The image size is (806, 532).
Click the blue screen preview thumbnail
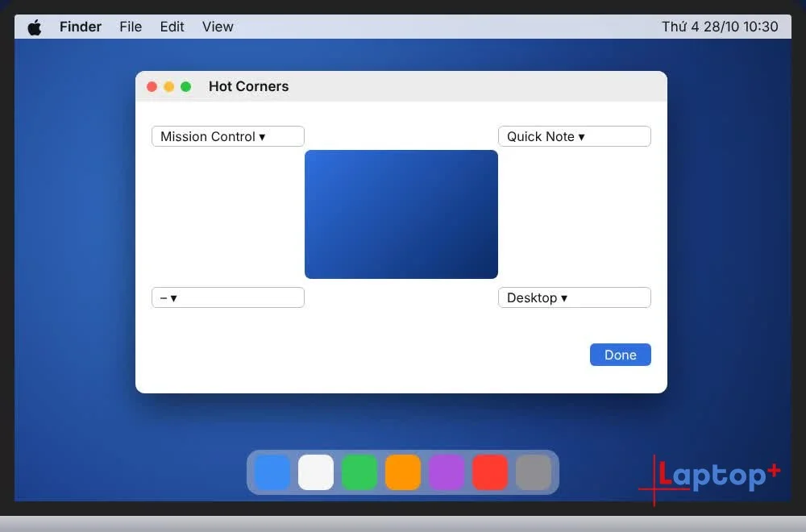coord(401,214)
